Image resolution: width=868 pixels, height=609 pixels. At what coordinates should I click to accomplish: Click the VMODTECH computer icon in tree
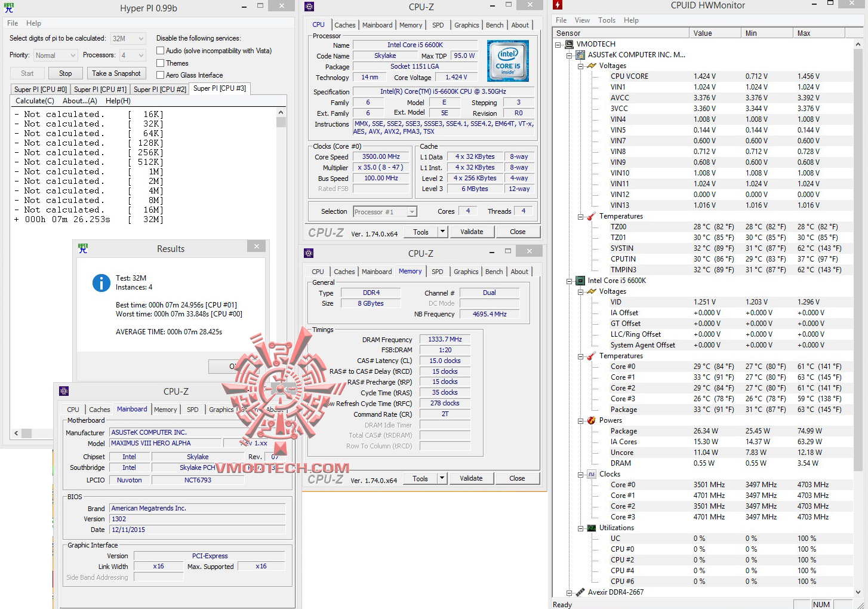(x=569, y=44)
